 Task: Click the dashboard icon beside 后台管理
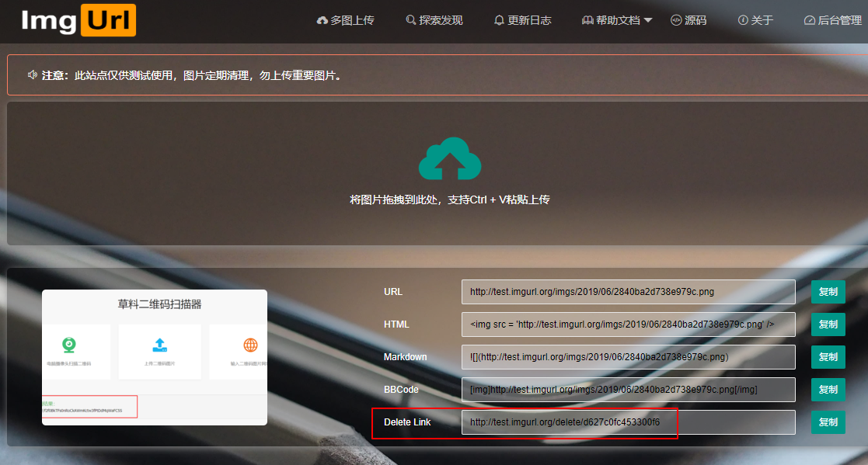810,20
